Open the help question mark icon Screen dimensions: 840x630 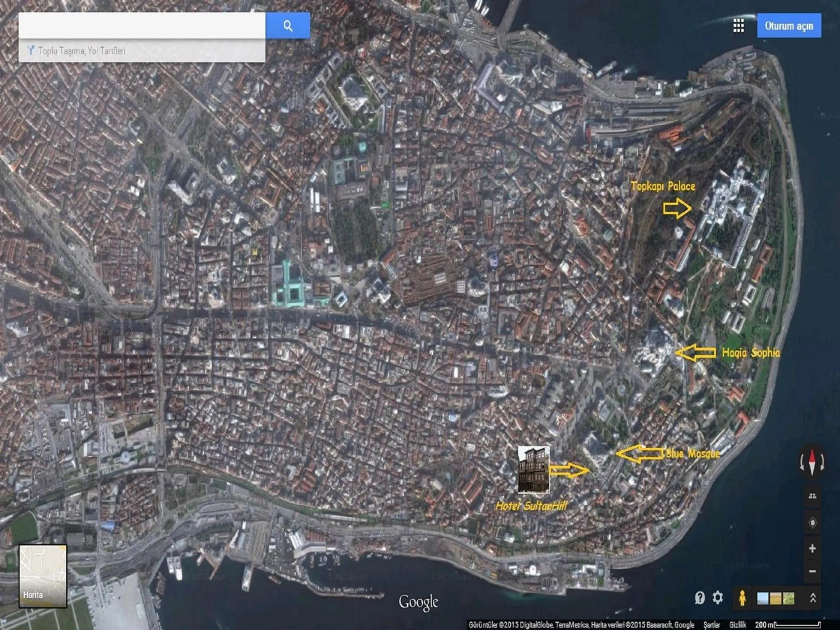tap(700, 598)
